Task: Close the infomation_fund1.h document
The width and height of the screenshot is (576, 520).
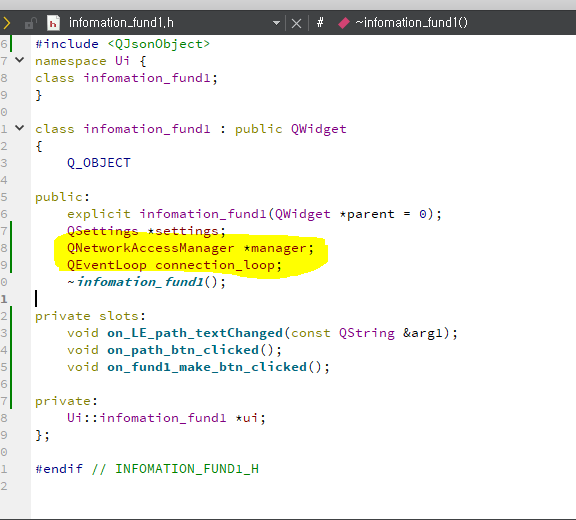Action: click(x=296, y=24)
